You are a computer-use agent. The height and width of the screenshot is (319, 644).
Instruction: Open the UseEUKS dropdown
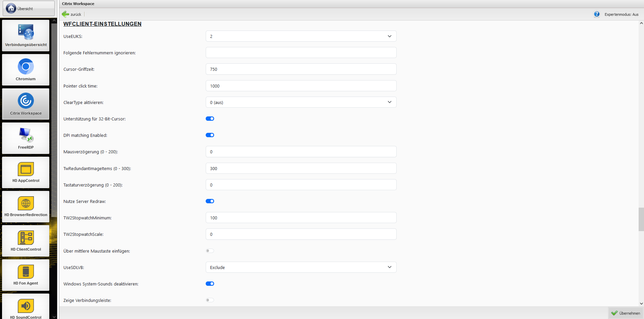301,36
